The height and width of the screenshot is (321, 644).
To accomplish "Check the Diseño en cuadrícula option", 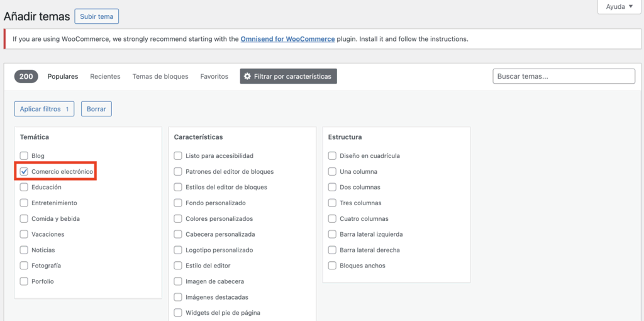I will [333, 155].
